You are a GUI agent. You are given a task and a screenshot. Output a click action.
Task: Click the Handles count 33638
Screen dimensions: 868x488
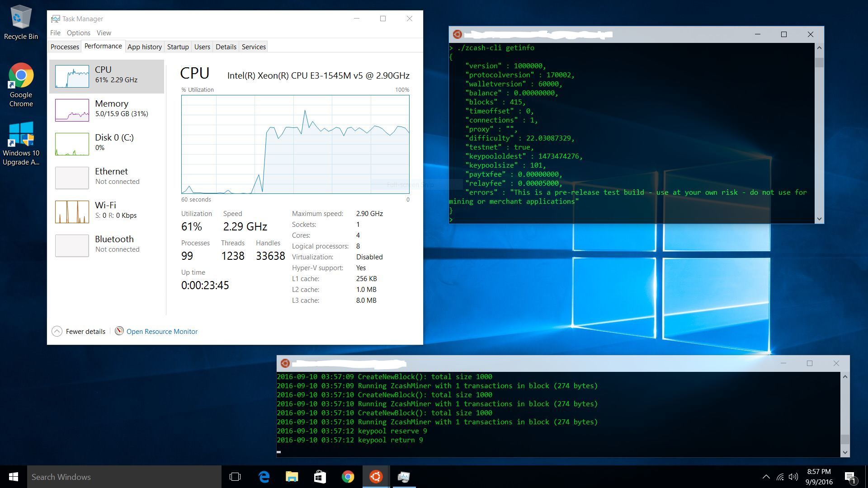pyautogui.click(x=270, y=256)
